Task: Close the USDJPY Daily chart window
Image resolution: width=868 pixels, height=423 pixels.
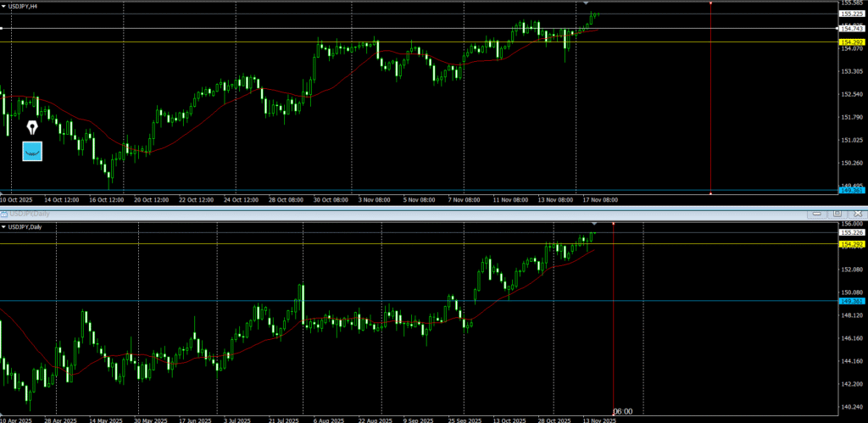Action: tap(854, 214)
